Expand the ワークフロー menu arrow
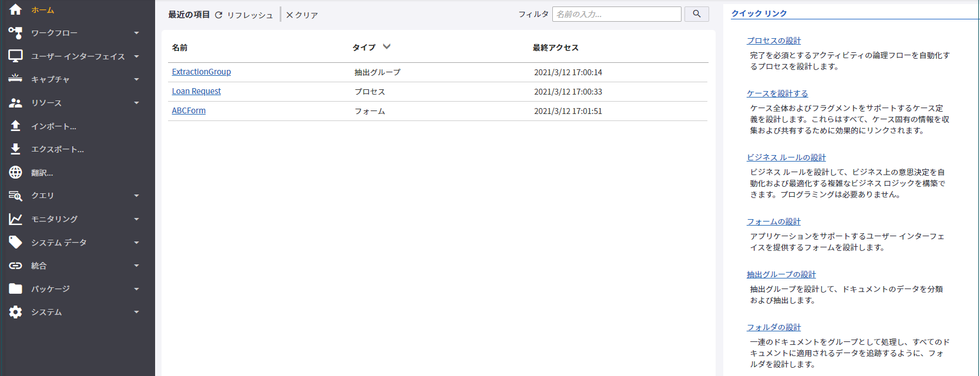The height and width of the screenshot is (376, 980). (136, 33)
